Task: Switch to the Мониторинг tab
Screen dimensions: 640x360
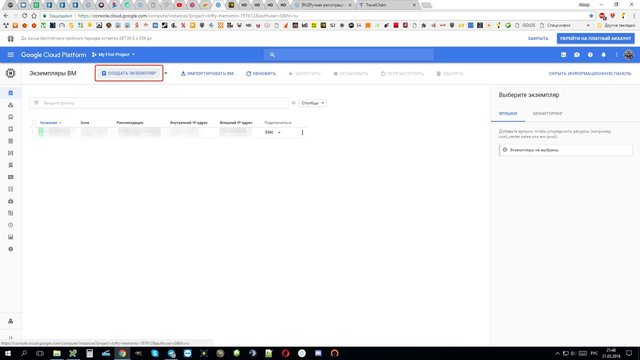Action: pos(548,113)
